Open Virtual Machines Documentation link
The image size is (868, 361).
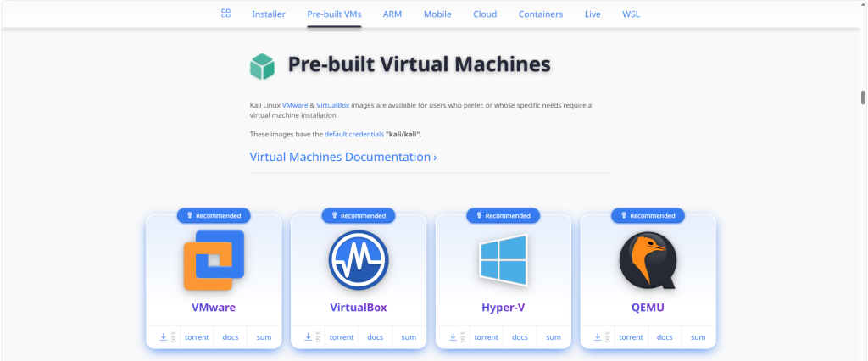(x=343, y=157)
